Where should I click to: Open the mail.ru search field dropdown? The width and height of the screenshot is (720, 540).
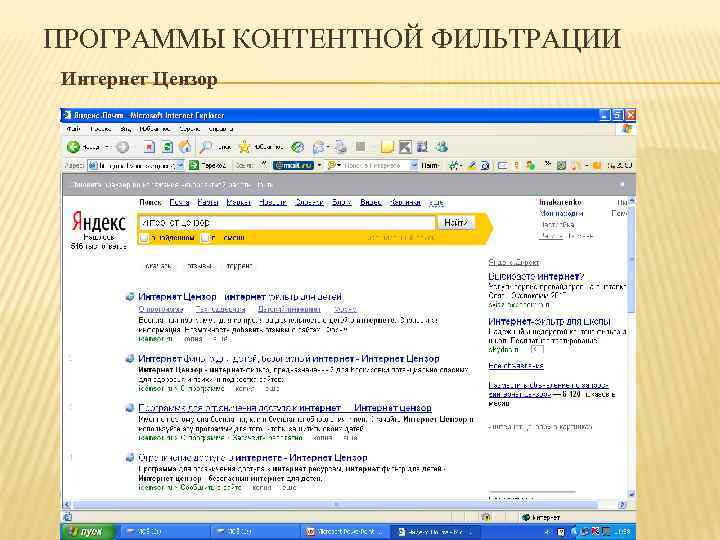tap(414, 165)
